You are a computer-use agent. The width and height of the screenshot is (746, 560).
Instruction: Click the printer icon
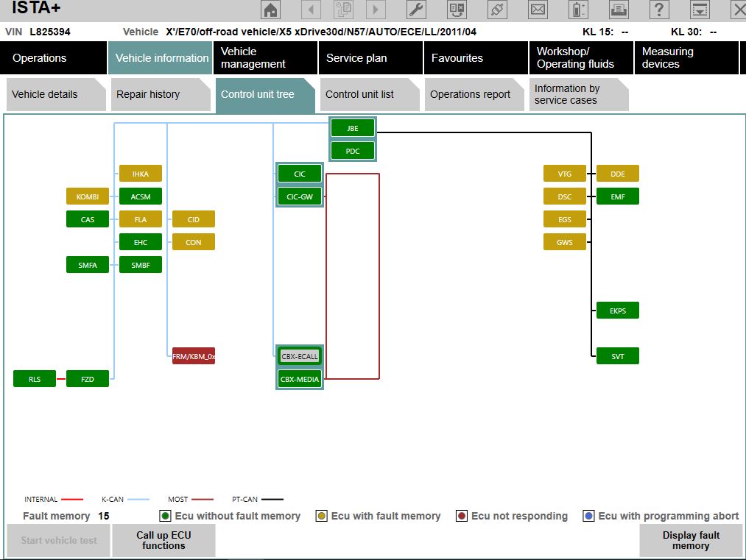(x=619, y=10)
